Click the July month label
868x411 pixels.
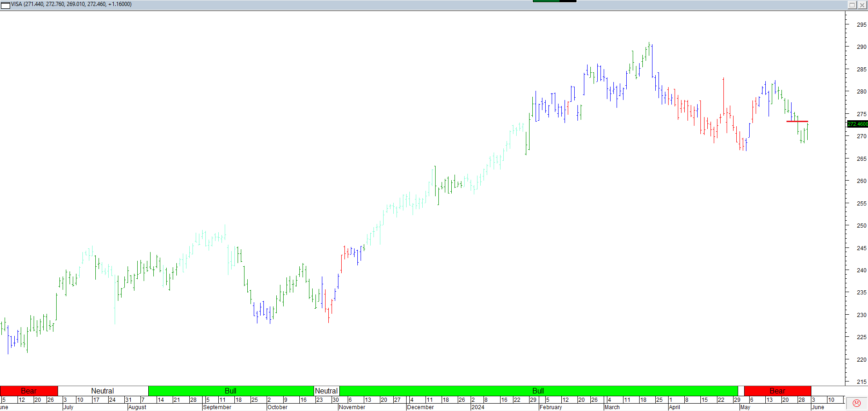coord(68,407)
